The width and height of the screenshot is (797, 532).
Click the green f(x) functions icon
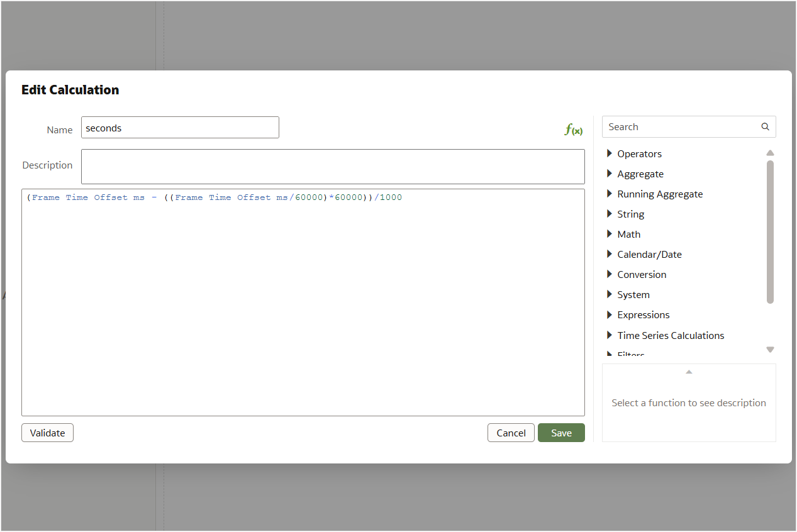pyautogui.click(x=573, y=130)
